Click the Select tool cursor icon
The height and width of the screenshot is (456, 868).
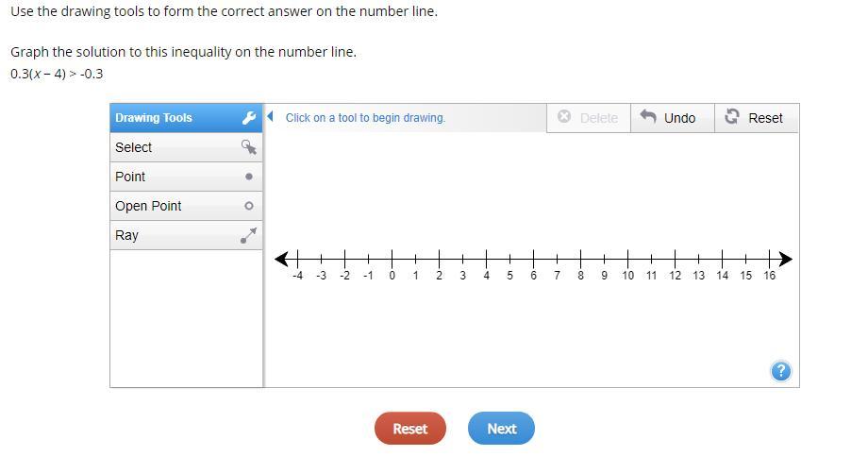click(249, 147)
